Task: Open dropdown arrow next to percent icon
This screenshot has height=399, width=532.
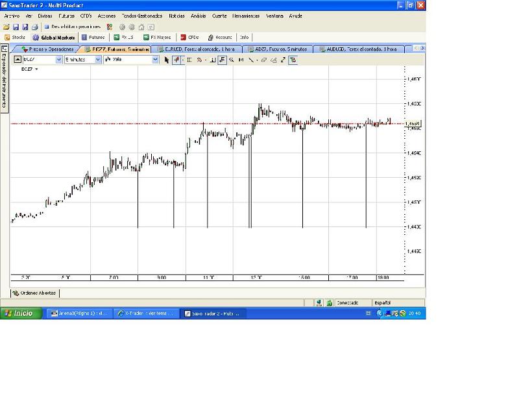Action: 205,60
